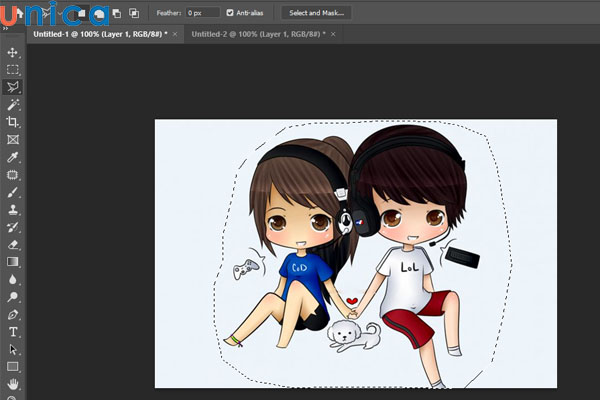Viewport: 600px width, 400px height.
Task: Activate the Horizontal Type tool
Action: click(13, 331)
